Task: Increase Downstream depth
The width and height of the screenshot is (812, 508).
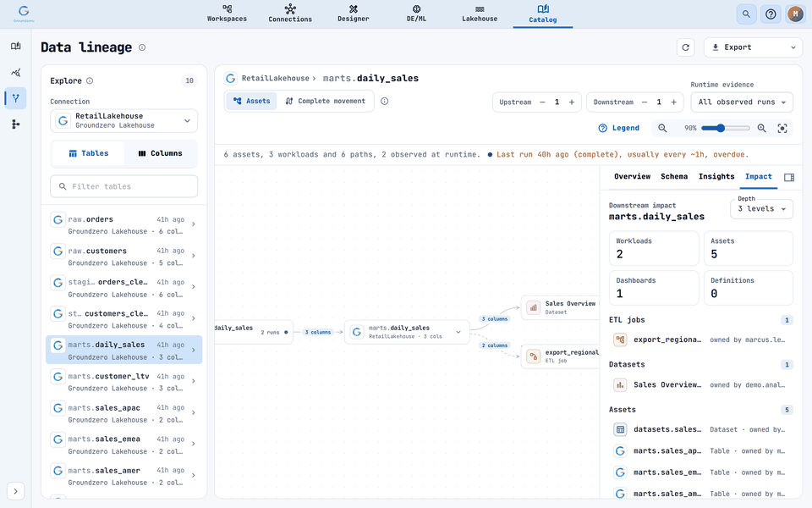Action: coord(674,102)
